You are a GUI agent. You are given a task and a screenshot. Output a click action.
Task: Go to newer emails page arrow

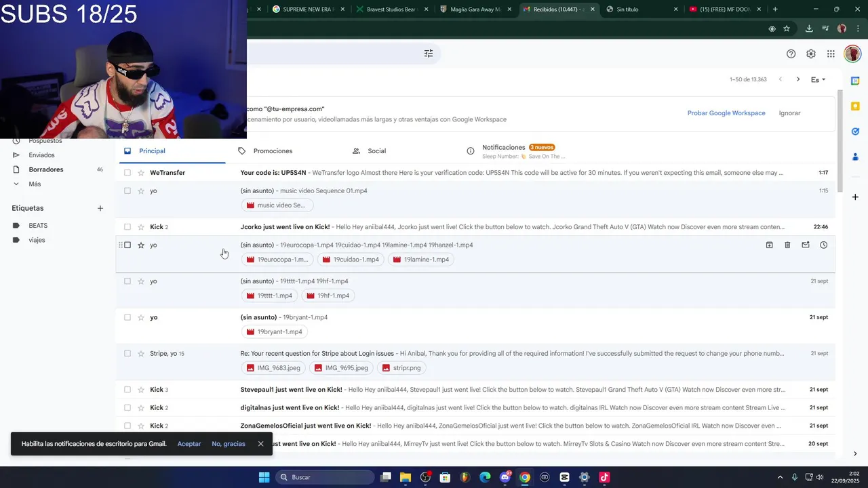tap(781, 79)
